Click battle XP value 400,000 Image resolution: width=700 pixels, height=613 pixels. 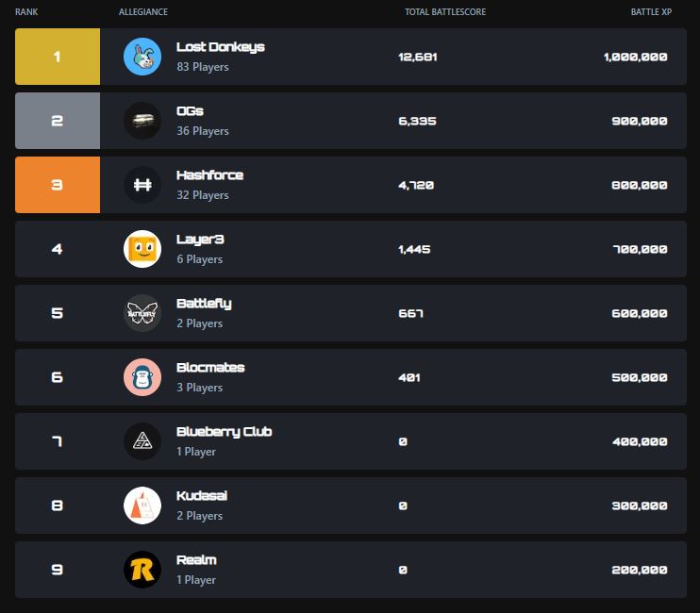pyautogui.click(x=641, y=441)
